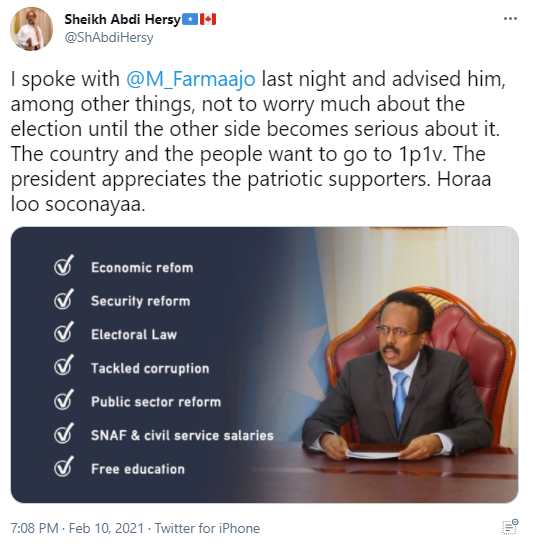The height and width of the screenshot is (549, 533).
Task: Open the @ShAbdiHersy handle
Action: tap(109, 37)
